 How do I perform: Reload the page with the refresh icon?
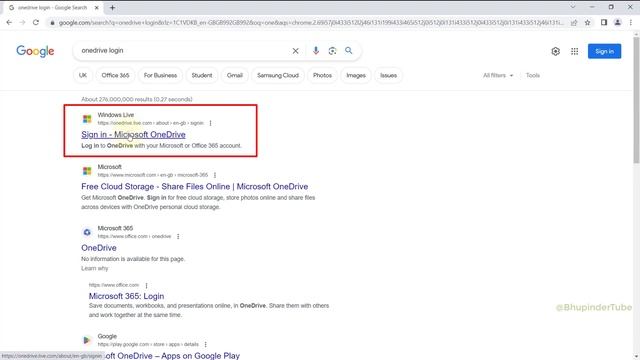36,22
